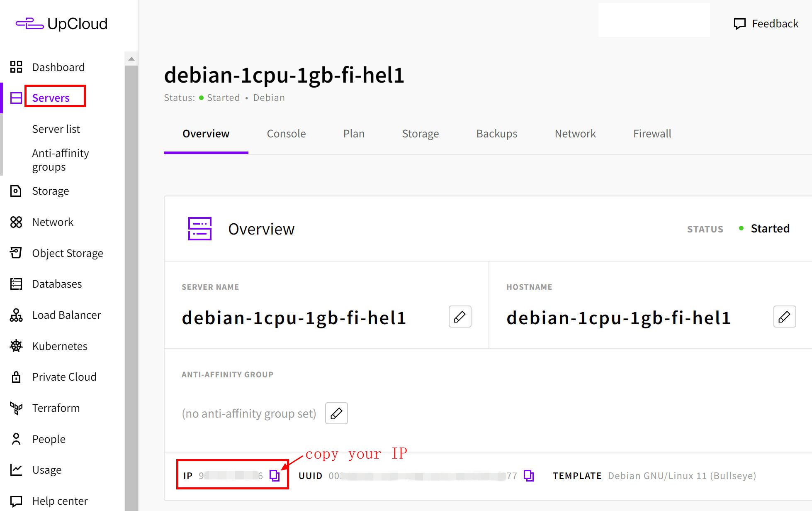
Task: Click the Feedback speech bubble icon
Action: (740, 24)
